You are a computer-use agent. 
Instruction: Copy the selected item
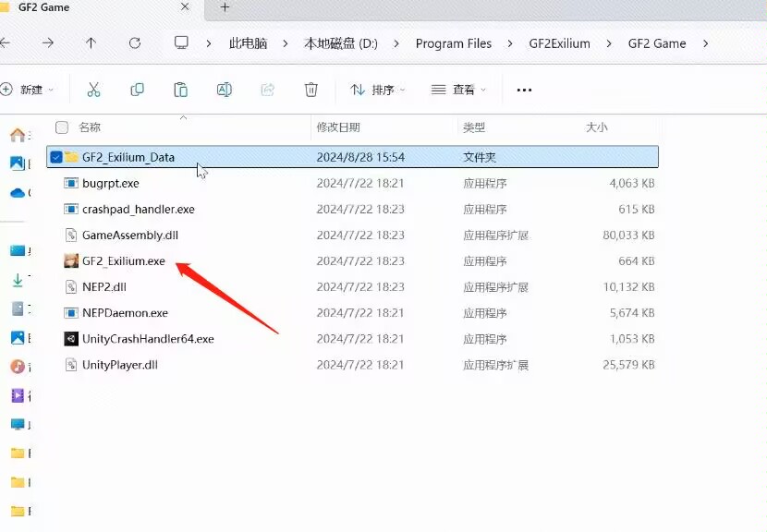tap(137, 90)
